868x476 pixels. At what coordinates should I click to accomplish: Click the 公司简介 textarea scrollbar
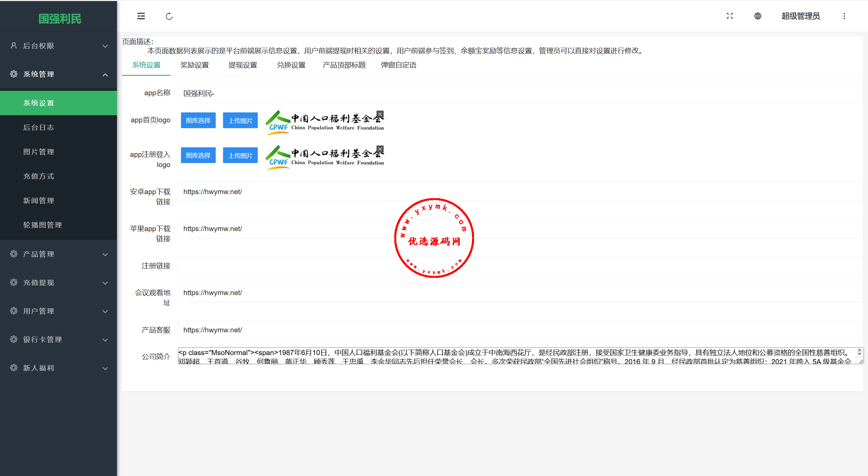860,352
